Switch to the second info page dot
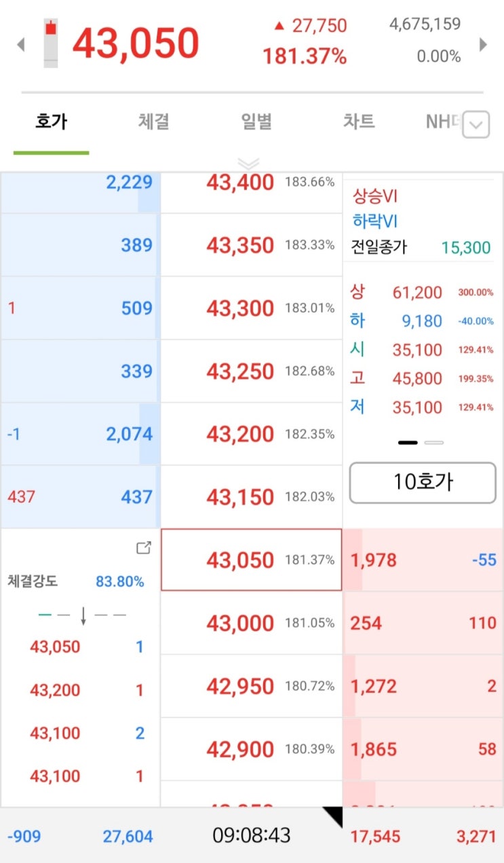The height and width of the screenshot is (863, 504). click(x=433, y=442)
